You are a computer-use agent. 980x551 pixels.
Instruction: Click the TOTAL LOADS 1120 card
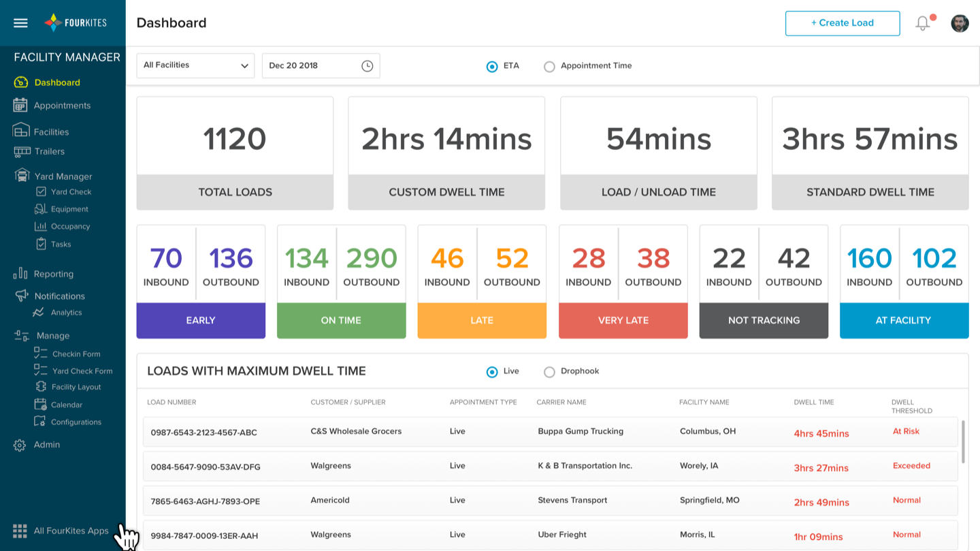[235, 153]
